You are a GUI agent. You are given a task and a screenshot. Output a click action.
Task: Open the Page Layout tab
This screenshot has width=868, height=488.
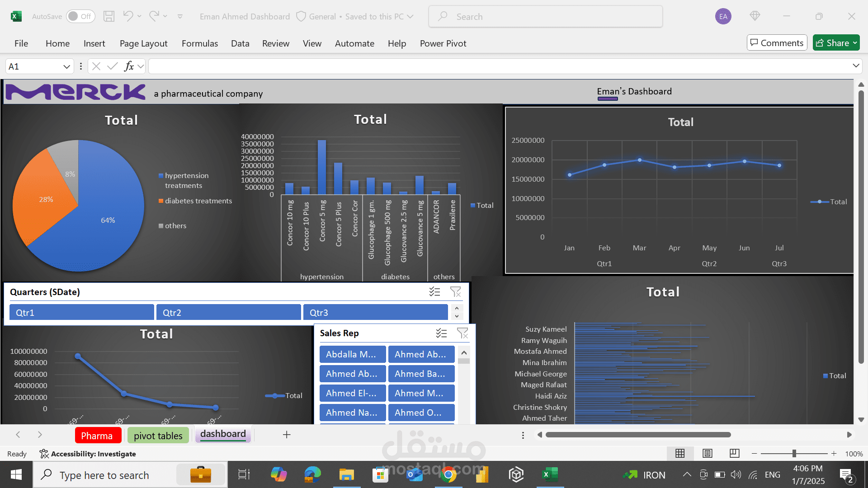143,43
